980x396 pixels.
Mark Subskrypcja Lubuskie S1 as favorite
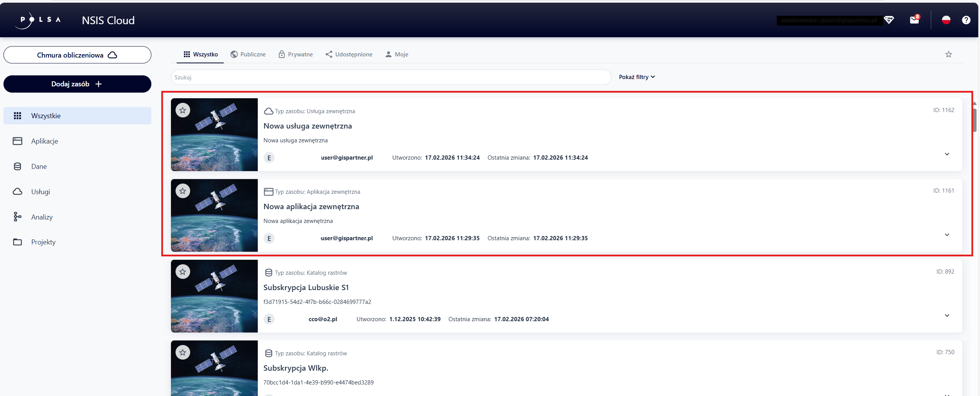(x=183, y=272)
